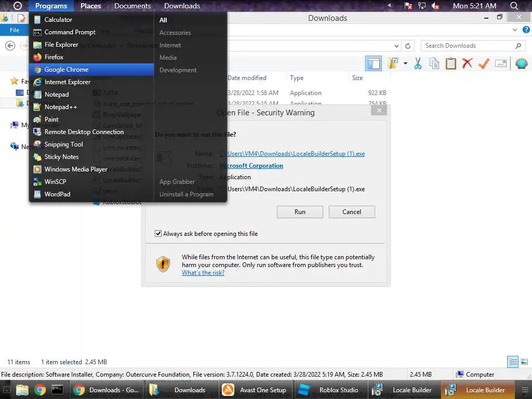
Task: Open the Downloads top menu
Action: (182, 6)
